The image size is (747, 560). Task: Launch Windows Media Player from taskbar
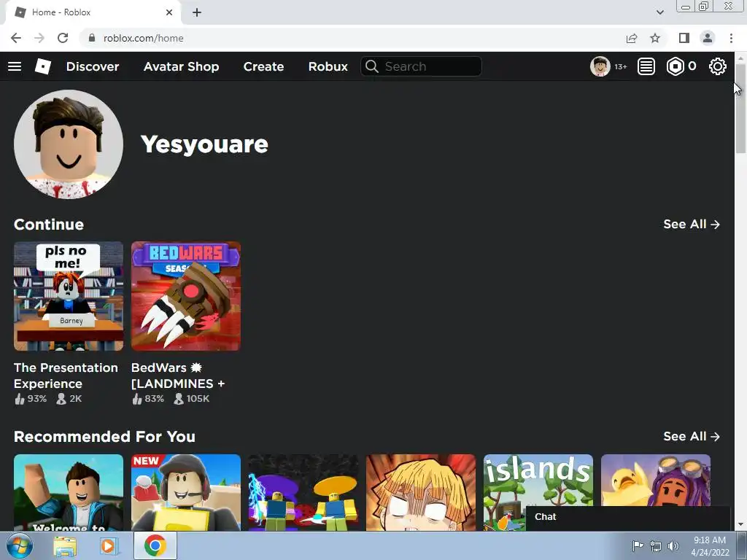tap(108, 545)
